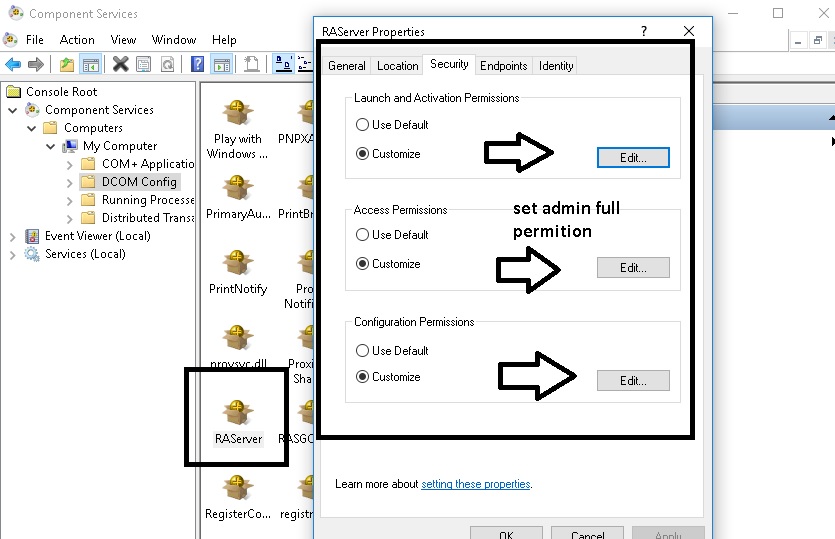Switch to Large Icons view in toolbar
Screen dimensions: 835x539
[283, 64]
